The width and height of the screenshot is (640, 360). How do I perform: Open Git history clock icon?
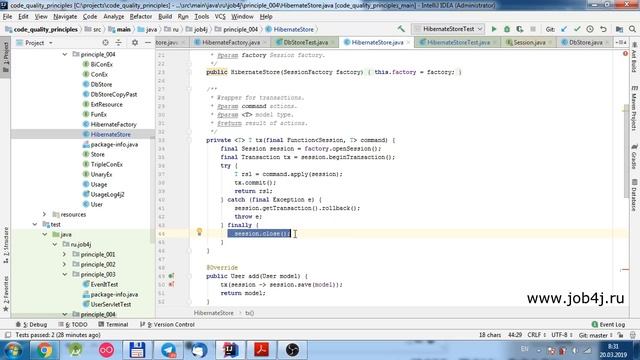pyautogui.click(x=590, y=29)
